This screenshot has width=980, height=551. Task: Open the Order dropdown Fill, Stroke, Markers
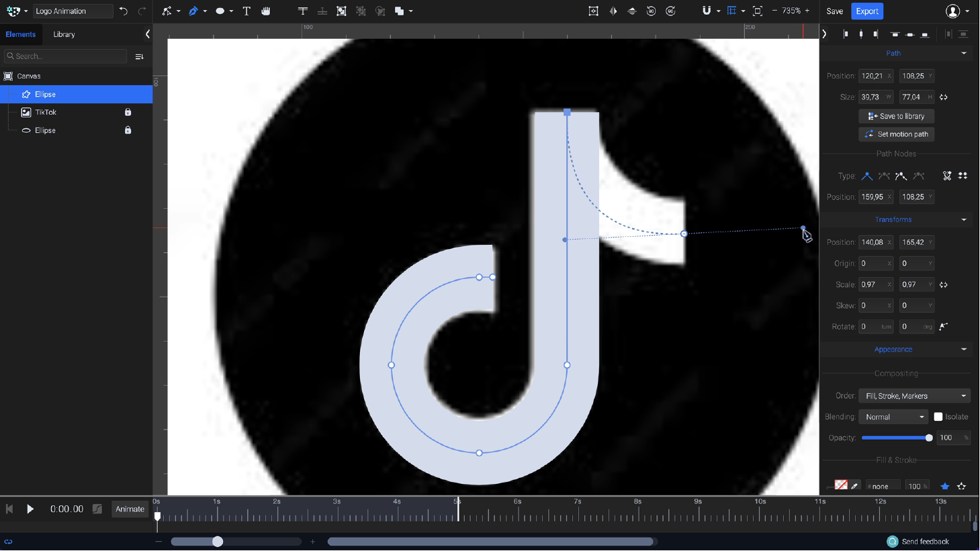tap(915, 396)
